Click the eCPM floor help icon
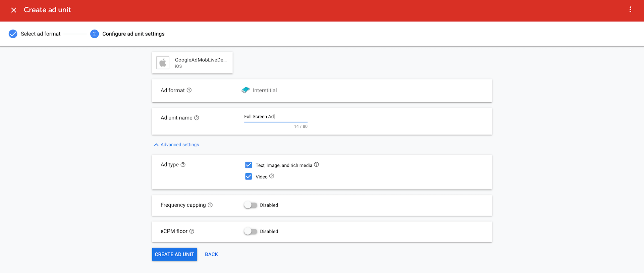644x273 pixels. click(192, 231)
